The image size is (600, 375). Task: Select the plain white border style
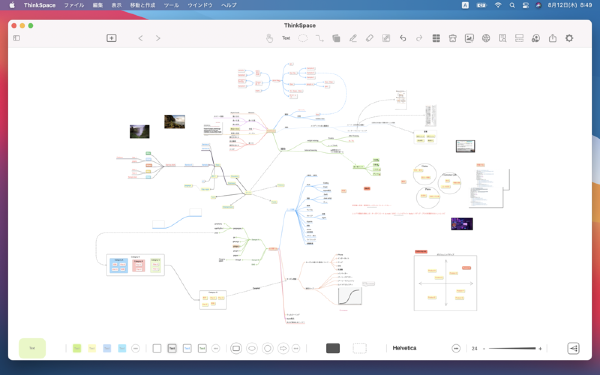(157, 348)
